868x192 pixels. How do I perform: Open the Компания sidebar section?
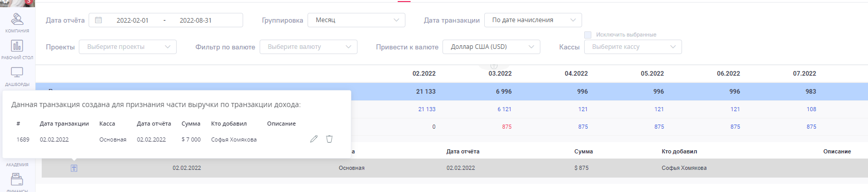17,23
